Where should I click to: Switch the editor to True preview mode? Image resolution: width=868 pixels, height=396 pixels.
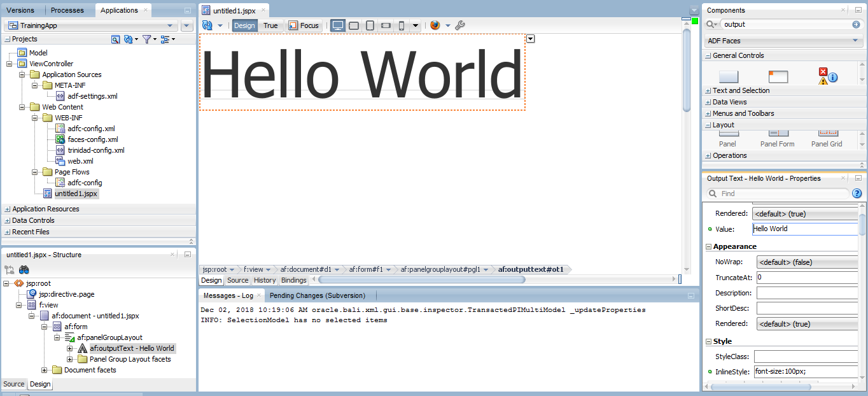tap(270, 25)
